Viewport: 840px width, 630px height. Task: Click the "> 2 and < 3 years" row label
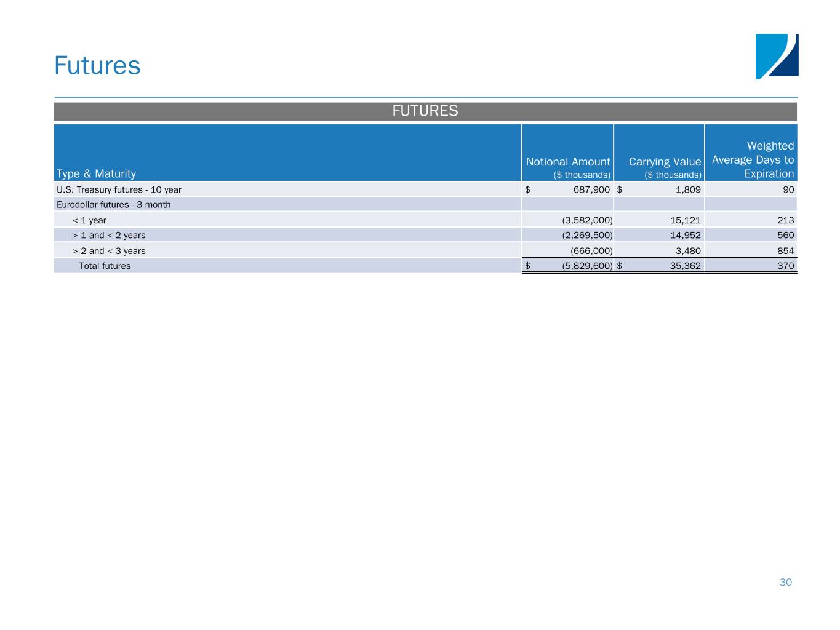coord(109,251)
